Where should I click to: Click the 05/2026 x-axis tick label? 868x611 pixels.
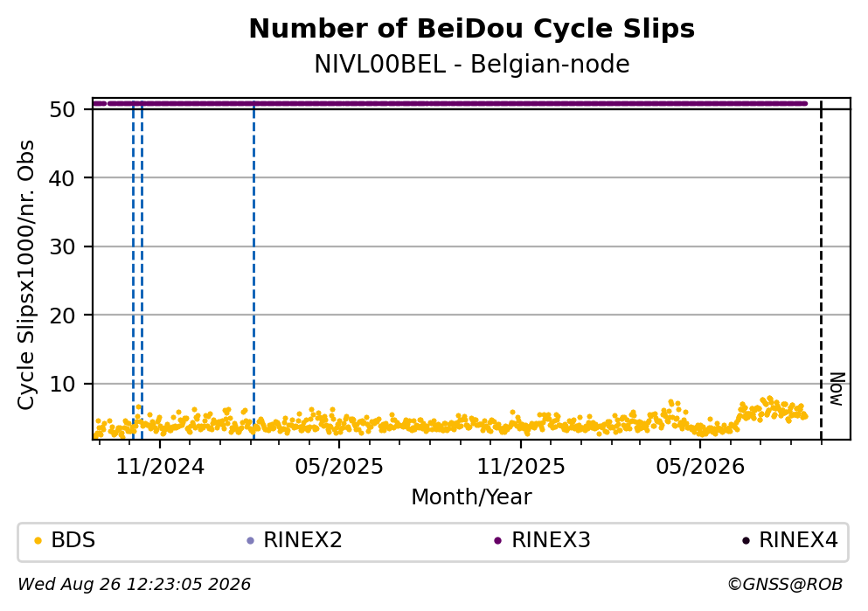point(700,467)
